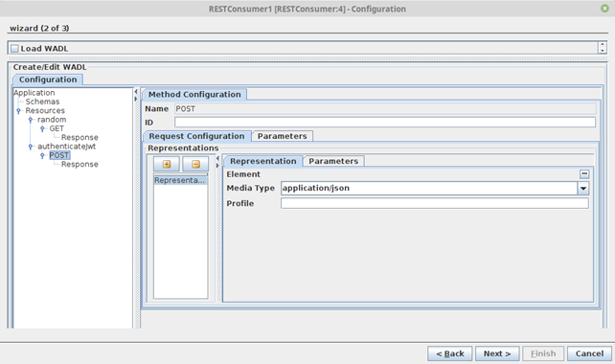Go to Next wizard step
The height and width of the screenshot is (364, 615).
[x=497, y=353]
